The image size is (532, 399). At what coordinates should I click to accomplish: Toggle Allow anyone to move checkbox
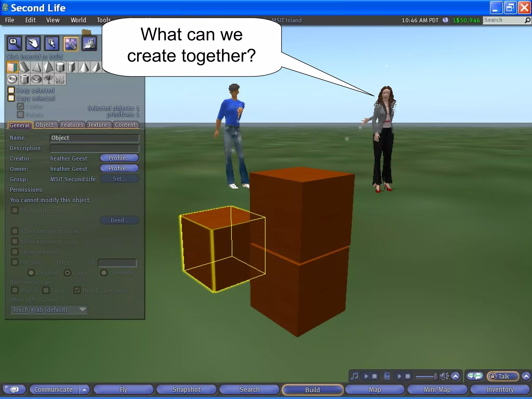(15, 231)
